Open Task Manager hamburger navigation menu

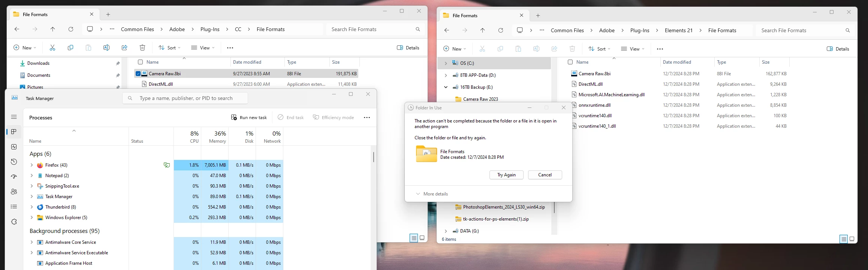14,117
